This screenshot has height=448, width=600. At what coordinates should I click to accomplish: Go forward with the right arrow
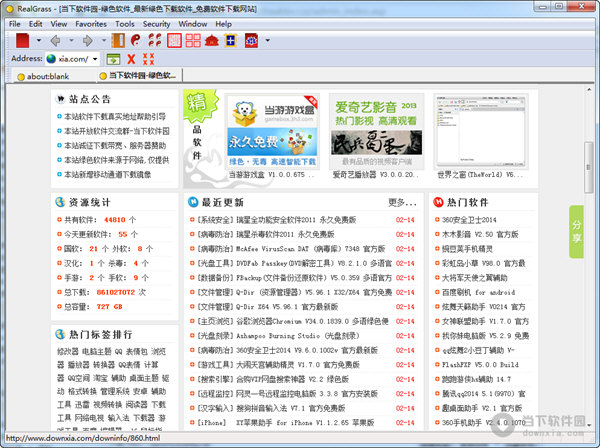(88, 41)
